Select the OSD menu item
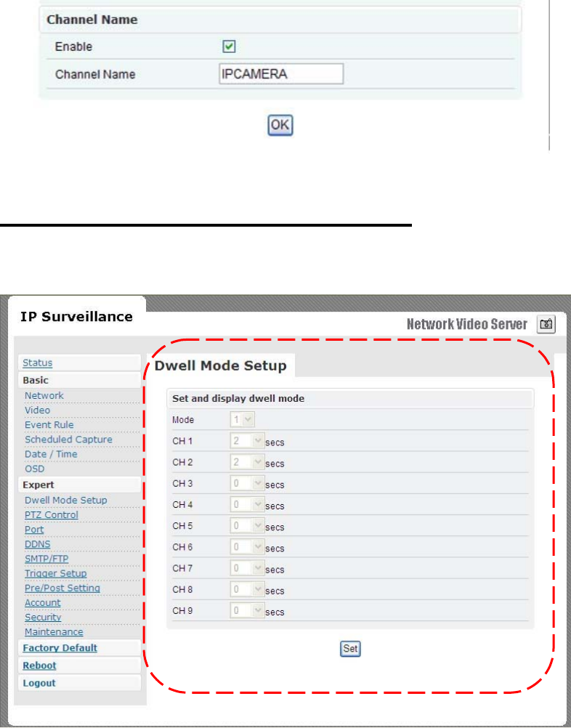 point(35,469)
